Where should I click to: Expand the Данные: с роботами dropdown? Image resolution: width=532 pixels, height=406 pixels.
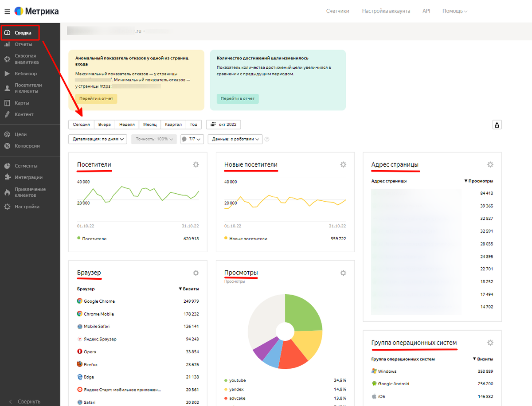click(x=235, y=139)
